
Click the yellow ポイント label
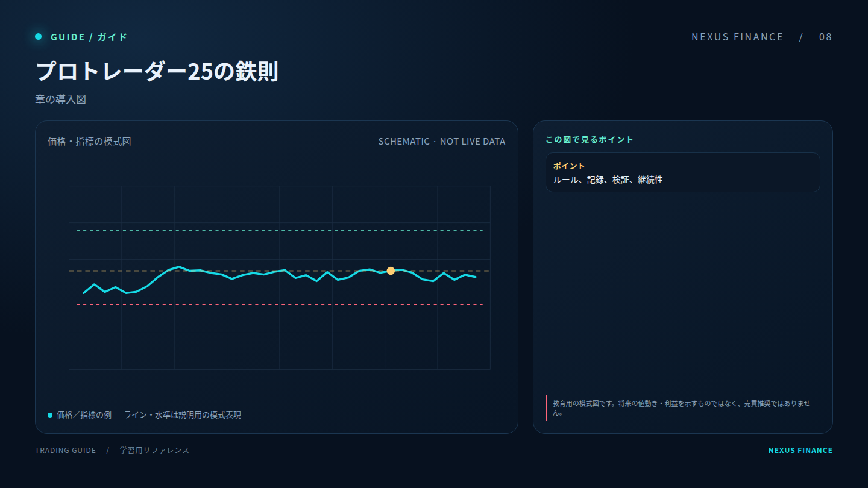click(569, 166)
